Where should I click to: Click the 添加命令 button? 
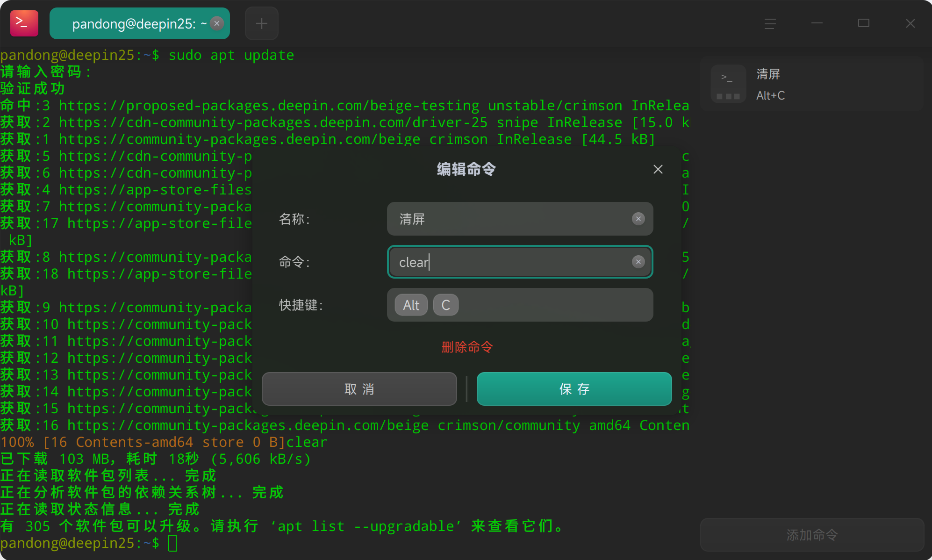point(812,535)
